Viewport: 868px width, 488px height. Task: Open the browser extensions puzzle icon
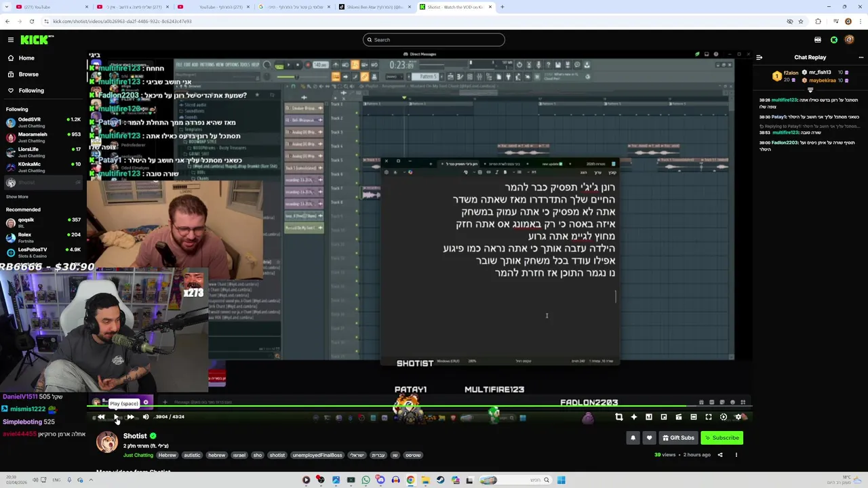pos(818,21)
